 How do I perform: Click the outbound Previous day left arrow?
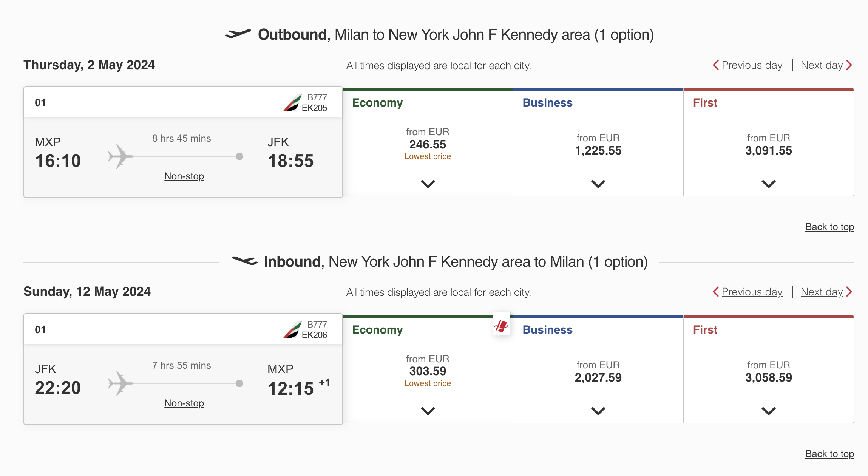pyautogui.click(x=716, y=65)
